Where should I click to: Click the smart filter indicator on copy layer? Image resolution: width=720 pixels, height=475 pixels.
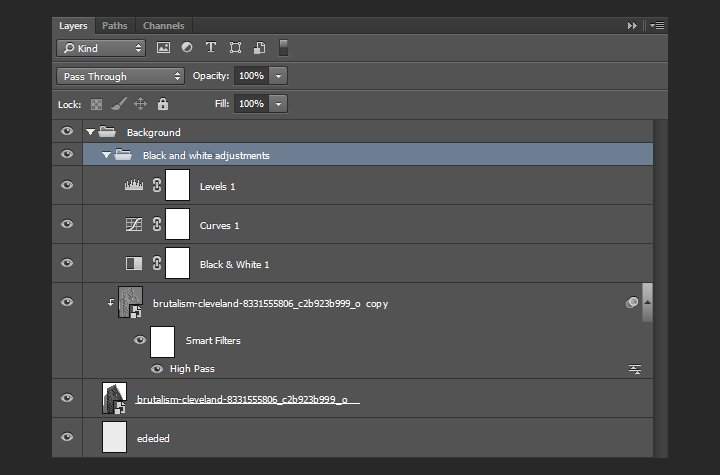pos(632,302)
